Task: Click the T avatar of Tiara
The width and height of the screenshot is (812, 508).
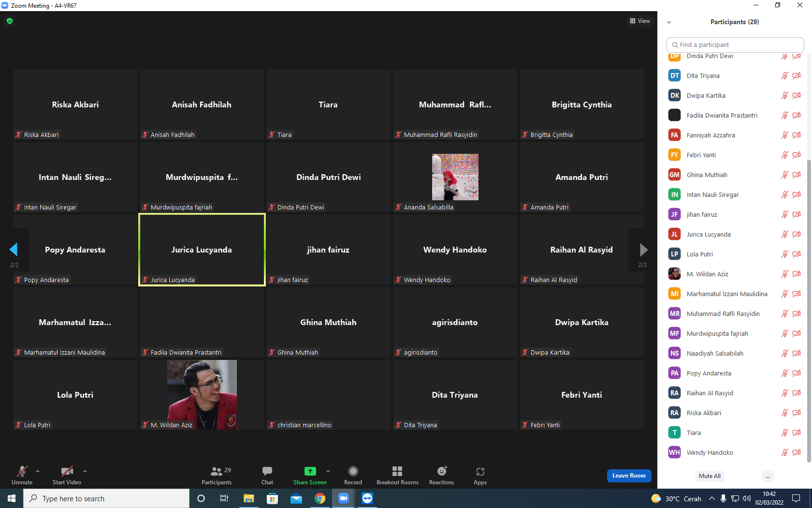Action: (x=674, y=433)
